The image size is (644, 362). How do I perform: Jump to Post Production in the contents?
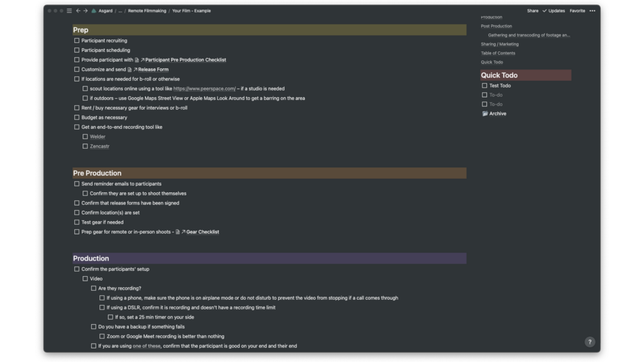point(497,26)
